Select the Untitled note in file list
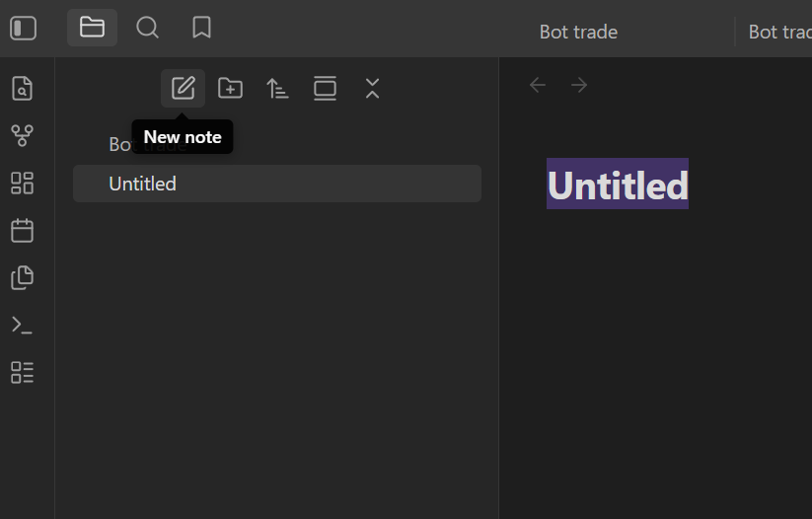The image size is (812, 519). click(x=277, y=184)
